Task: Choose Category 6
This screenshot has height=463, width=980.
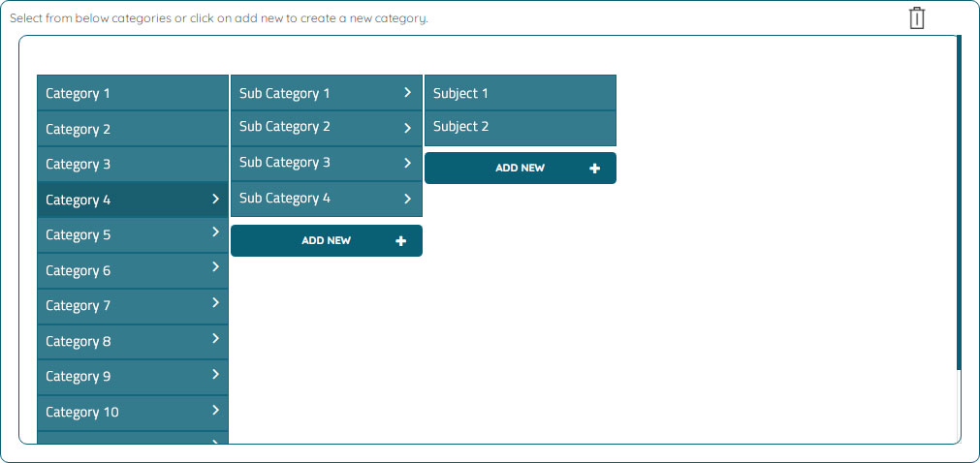Action: (133, 270)
